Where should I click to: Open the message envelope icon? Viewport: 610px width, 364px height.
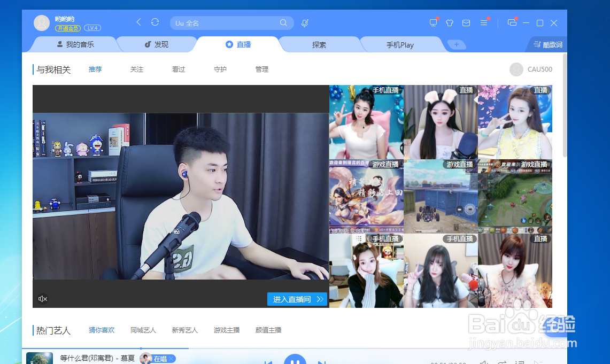tap(466, 23)
